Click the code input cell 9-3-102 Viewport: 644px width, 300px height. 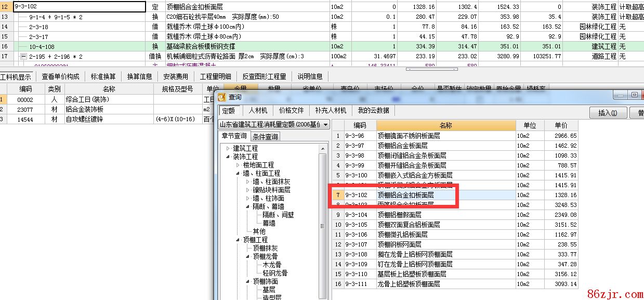(78, 7)
